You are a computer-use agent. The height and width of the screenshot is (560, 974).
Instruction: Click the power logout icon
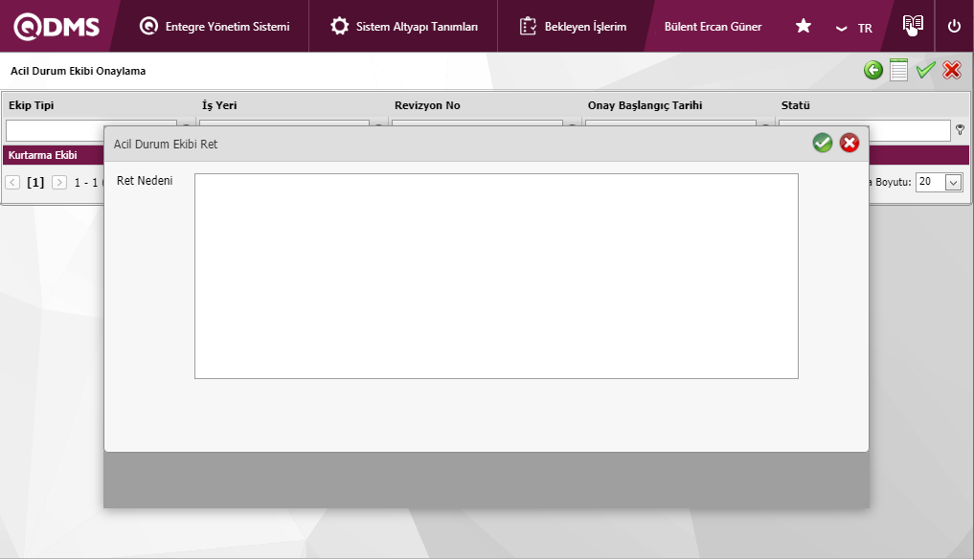pos(954,26)
